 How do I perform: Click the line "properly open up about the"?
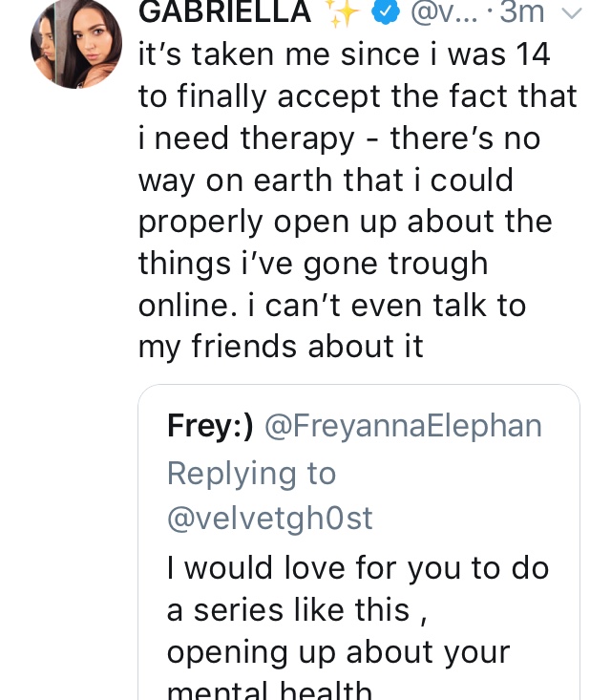coord(345,221)
